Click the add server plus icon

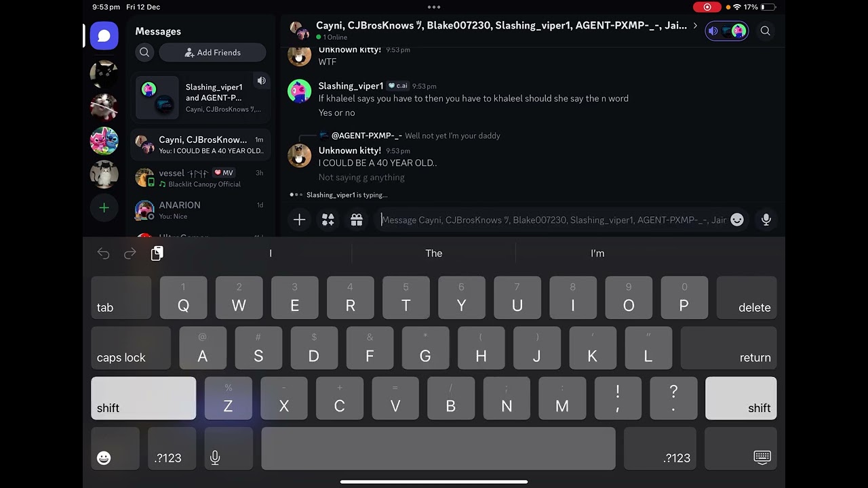click(x=104, y=208)
